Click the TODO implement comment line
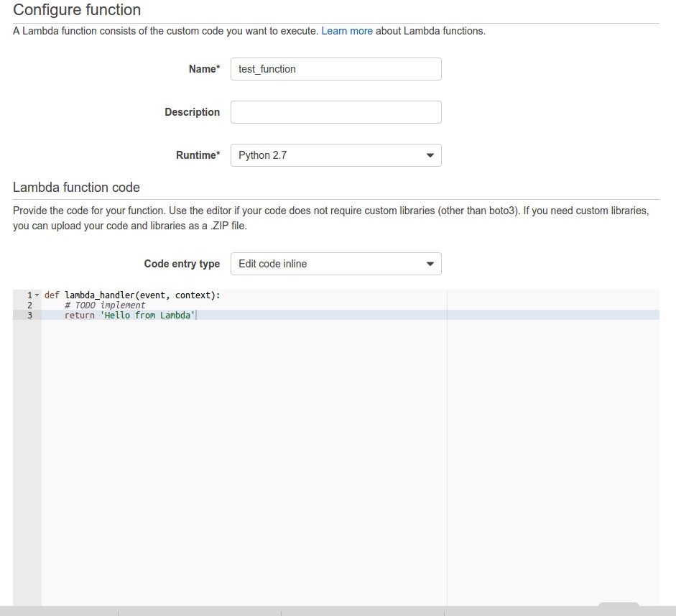The width and height of the screenshot is (676, 616). pos(110,305)
